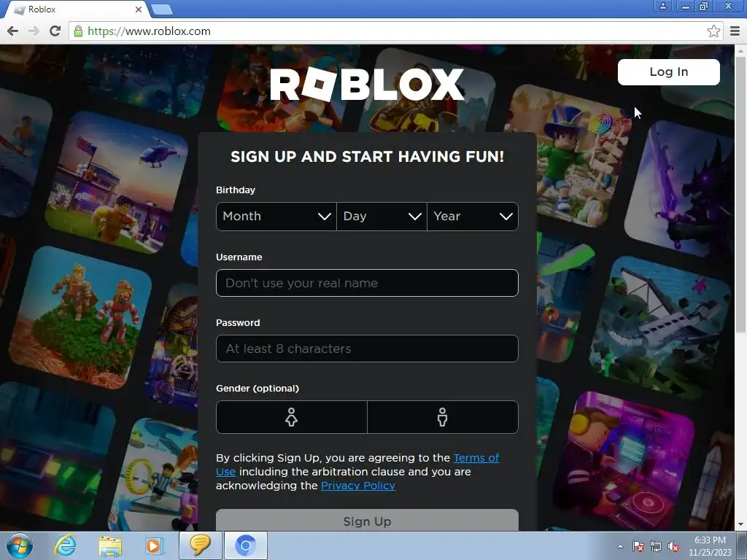Click the Action Center flag icon
Viewport: 747px width, 560px height.
coord(638,546)
